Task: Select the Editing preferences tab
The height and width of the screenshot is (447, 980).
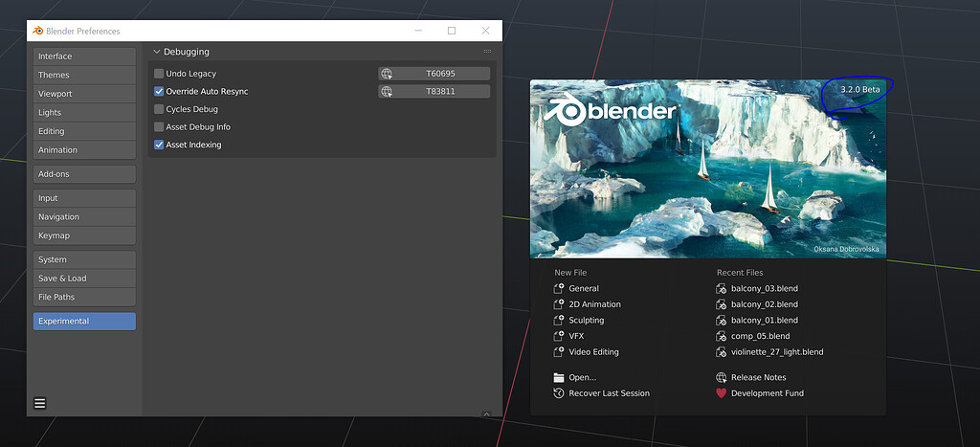Action: click(x=84, y=131)
